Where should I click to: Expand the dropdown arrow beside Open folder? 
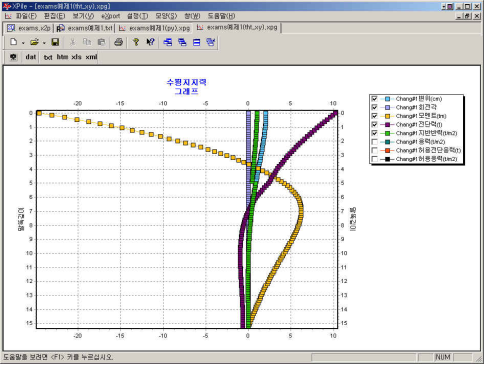click(x=44, y=43)
